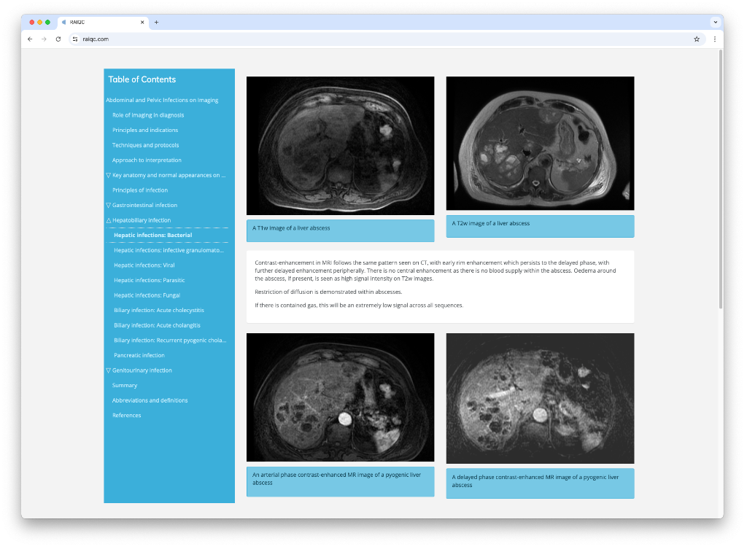Reload the current page
This screenshot has height=560, width=747.
coord(58,39)
